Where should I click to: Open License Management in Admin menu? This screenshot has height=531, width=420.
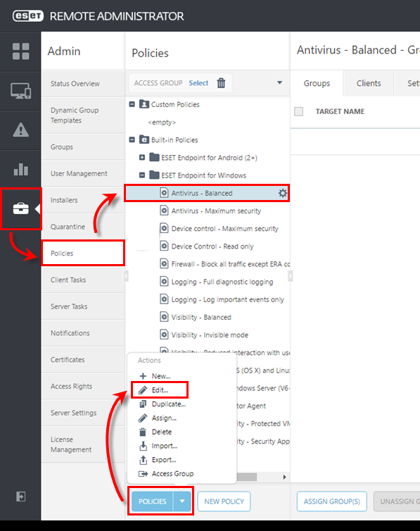coord(83,444)
